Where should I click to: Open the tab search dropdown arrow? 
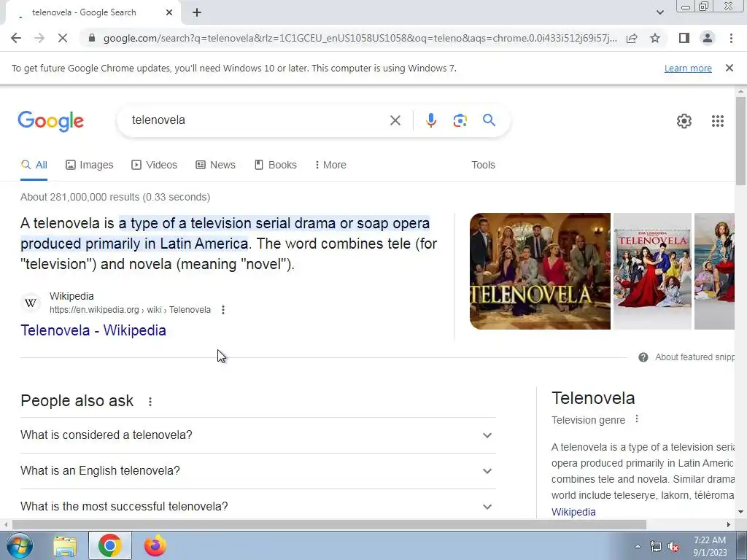coord(659,12)
